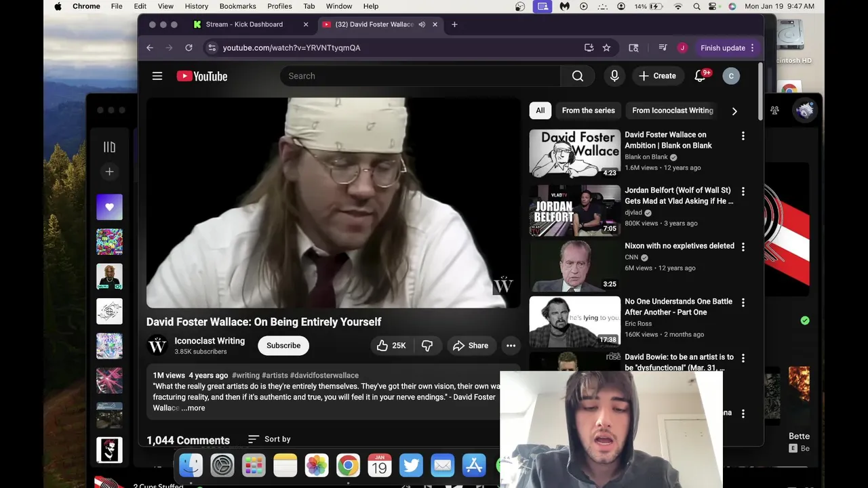Click the install app icon in address bar
This screenshot has width=868, height=488.
[x=589, y=47]
